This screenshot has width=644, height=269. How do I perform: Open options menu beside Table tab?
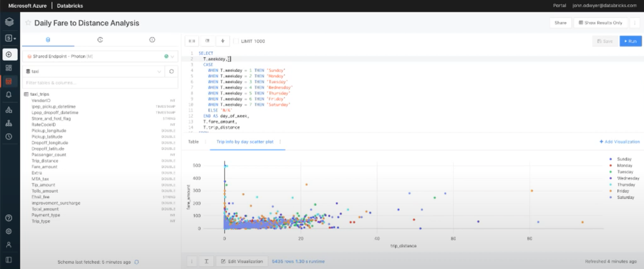(x=205, y=142)
